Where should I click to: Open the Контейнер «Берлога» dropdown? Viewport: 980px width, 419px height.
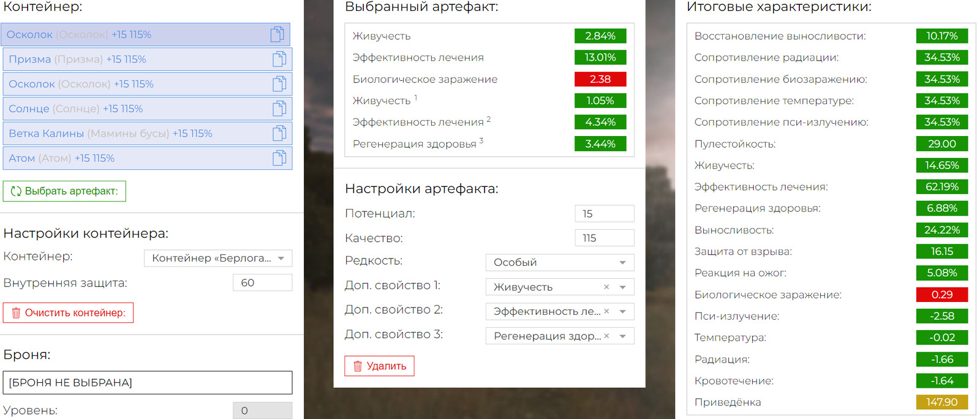click(x=218, y=259)
